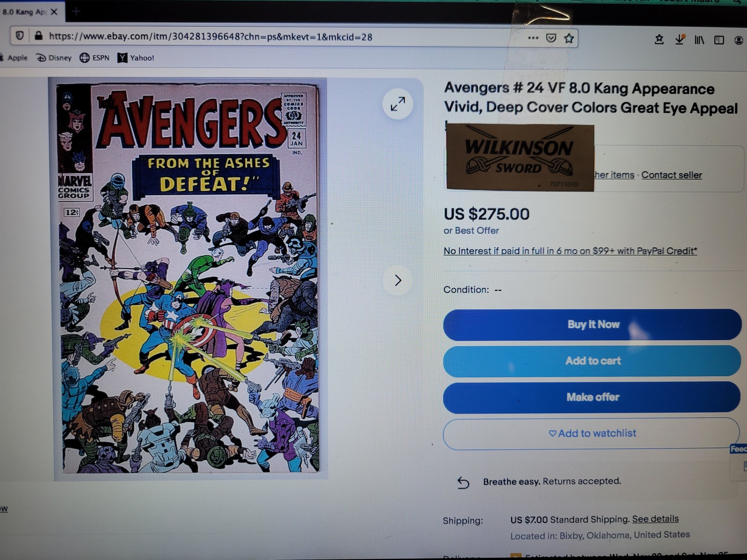
Task: View site security padlock info
Action: [38, 36]
